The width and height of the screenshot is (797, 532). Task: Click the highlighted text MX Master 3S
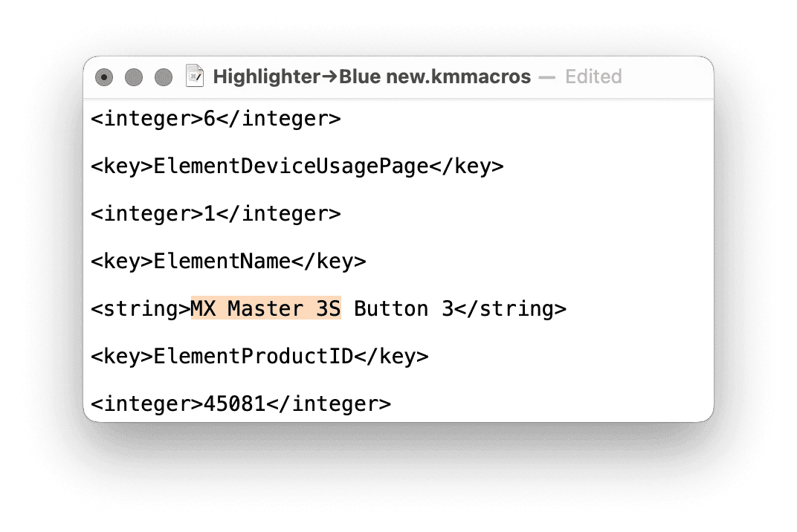[266, 308]
